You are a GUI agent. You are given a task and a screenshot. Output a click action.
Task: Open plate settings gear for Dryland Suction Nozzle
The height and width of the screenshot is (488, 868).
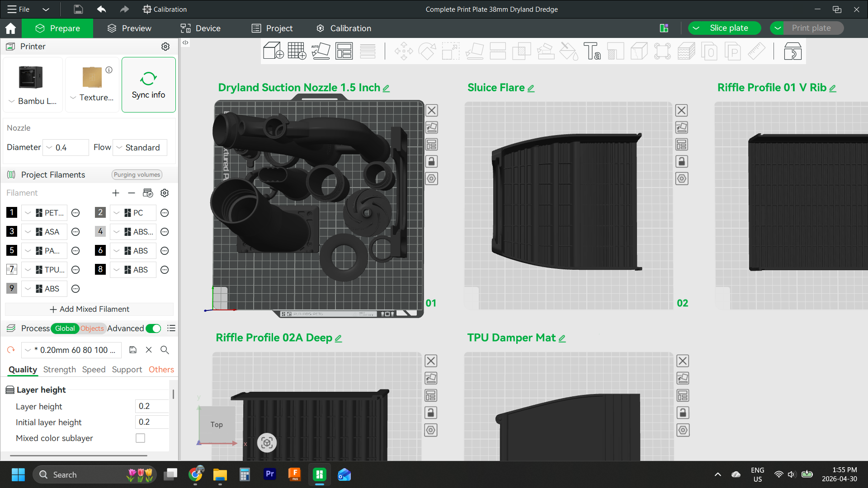[431, 178]
